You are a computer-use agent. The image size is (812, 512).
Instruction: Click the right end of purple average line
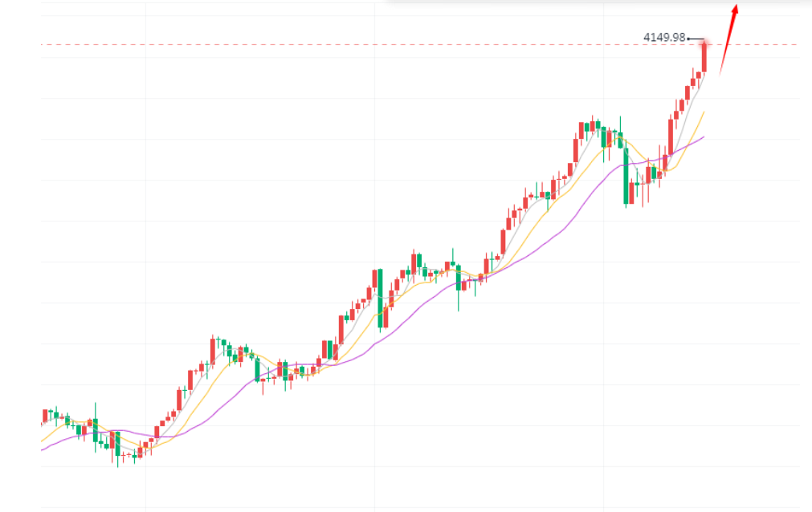[704, 136]
